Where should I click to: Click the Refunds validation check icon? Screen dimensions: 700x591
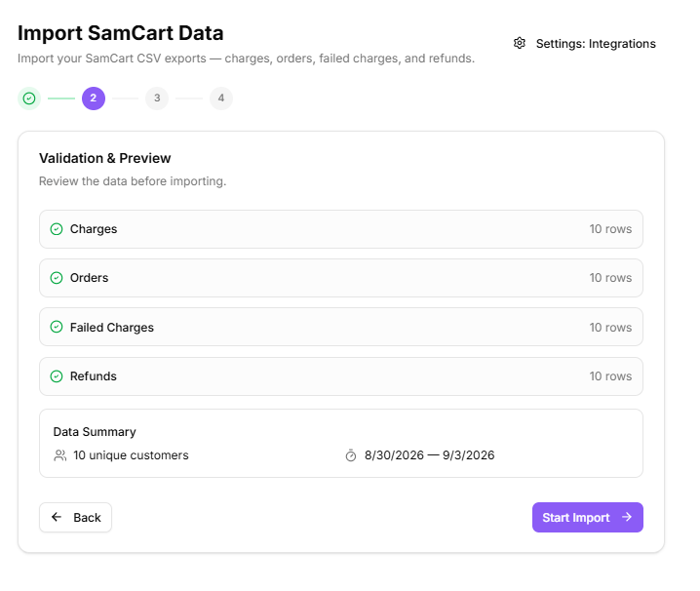tap(57, 376)
